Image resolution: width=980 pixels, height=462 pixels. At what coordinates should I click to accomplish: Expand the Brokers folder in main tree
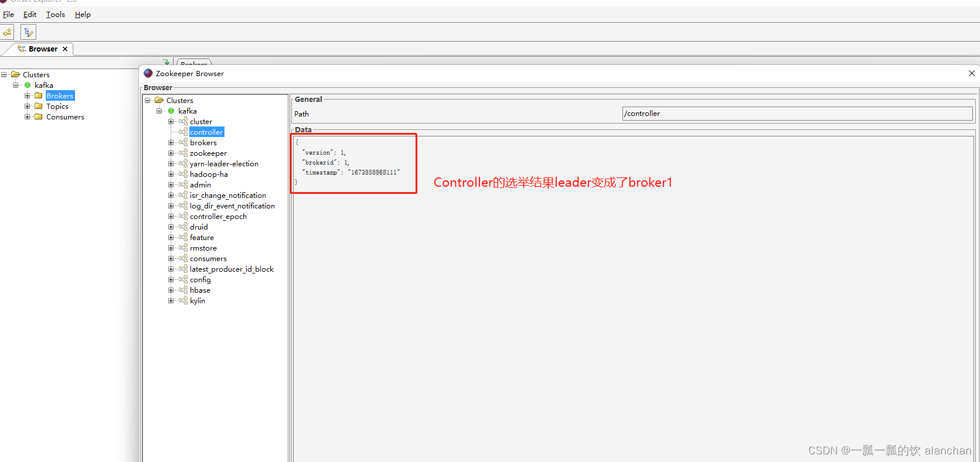pos(27,95)
